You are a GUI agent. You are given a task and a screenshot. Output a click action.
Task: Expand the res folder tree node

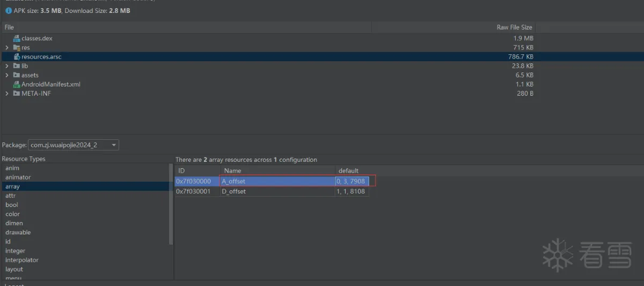6,48
